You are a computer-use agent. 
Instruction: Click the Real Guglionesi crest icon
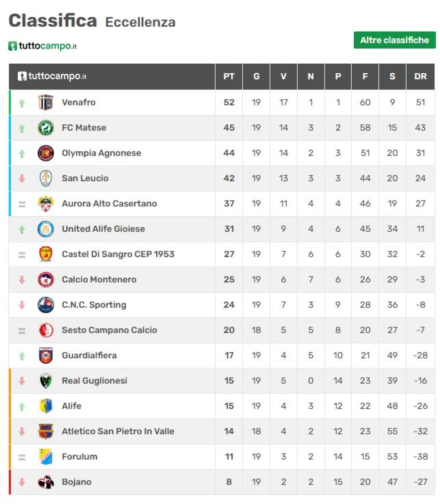click(x=46, y=381)
